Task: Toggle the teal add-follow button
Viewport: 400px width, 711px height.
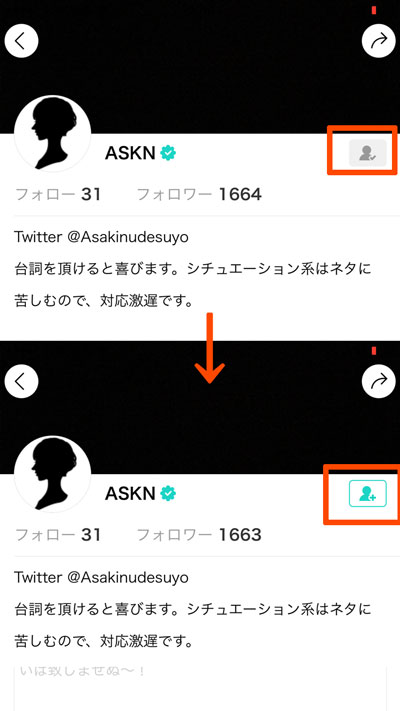Action: click(x=367, y=493)
